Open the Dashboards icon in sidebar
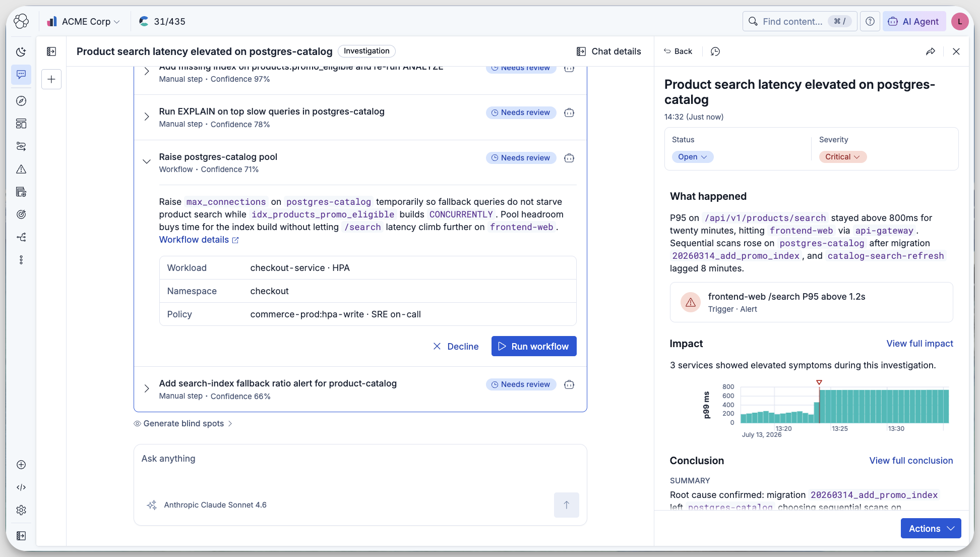The height and width of the screenshot is (557, 980). coord(21,124)
